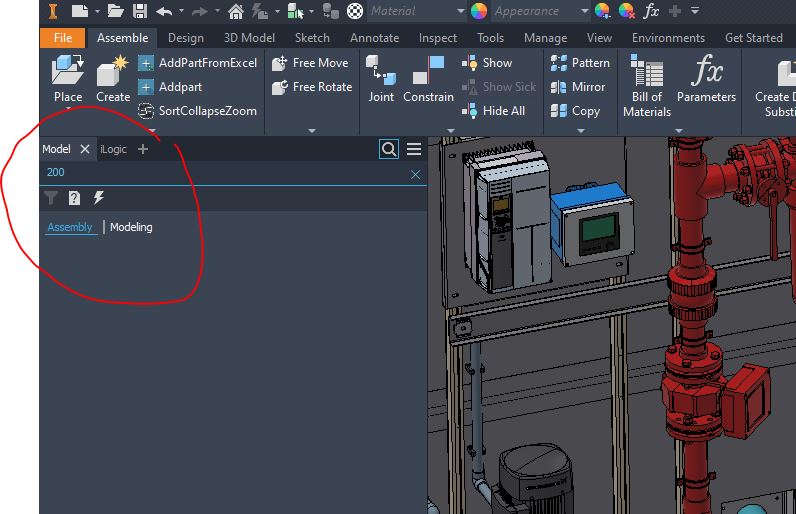Select the Modeling view link
Screen dimensions: 796x514
point(131,227)
